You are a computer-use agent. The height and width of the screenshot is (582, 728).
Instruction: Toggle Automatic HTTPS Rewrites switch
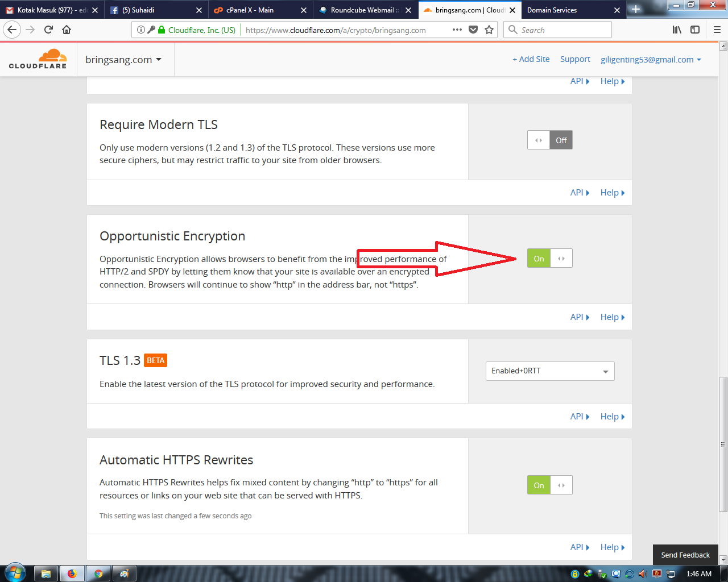pyautogui.click(x=549, y=485)
